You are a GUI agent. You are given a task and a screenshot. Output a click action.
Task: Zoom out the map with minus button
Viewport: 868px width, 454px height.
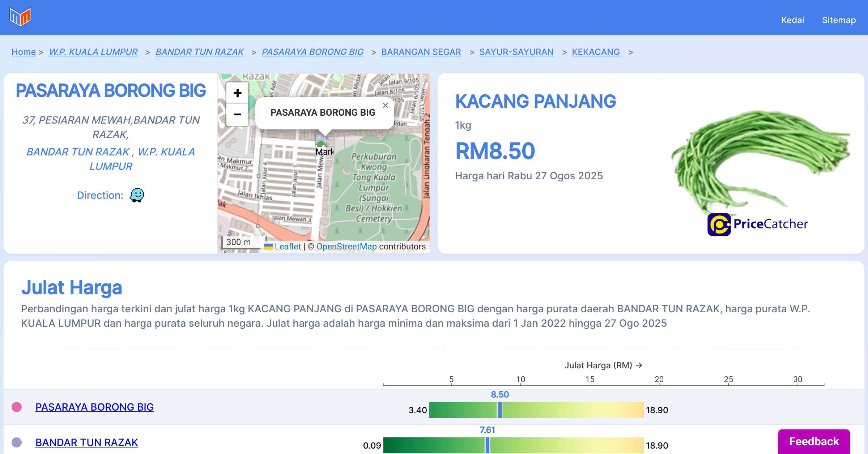pos(237,115)
